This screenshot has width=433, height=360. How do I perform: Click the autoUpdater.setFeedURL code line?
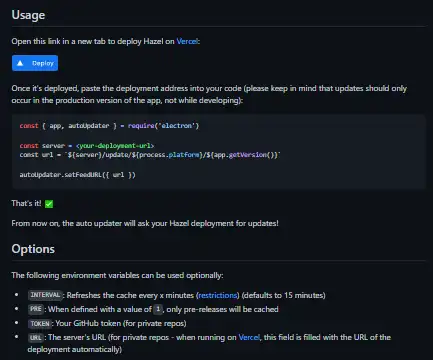77,175
